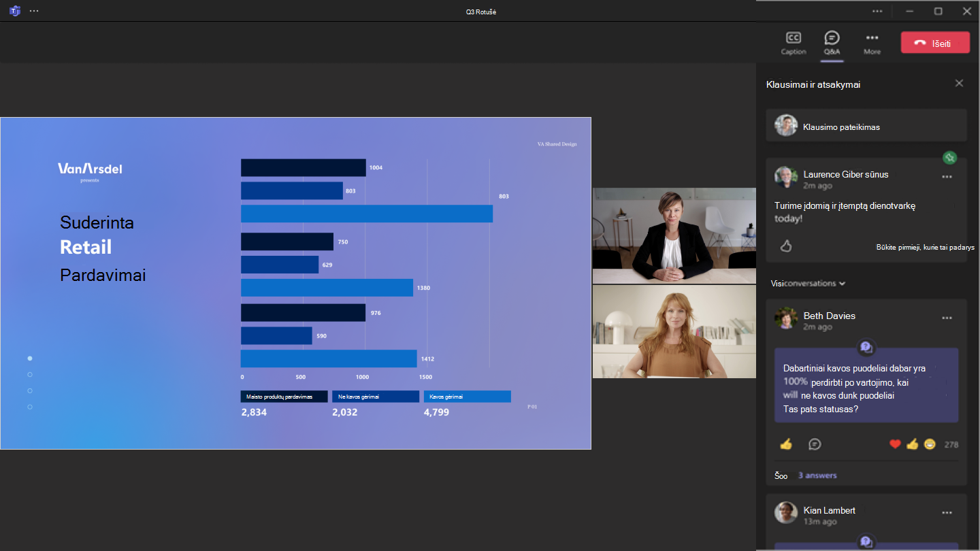Screen dimensions: 980x551
Task: Click the thumbs-up reaction beside the heart
Action: point(913,444)
